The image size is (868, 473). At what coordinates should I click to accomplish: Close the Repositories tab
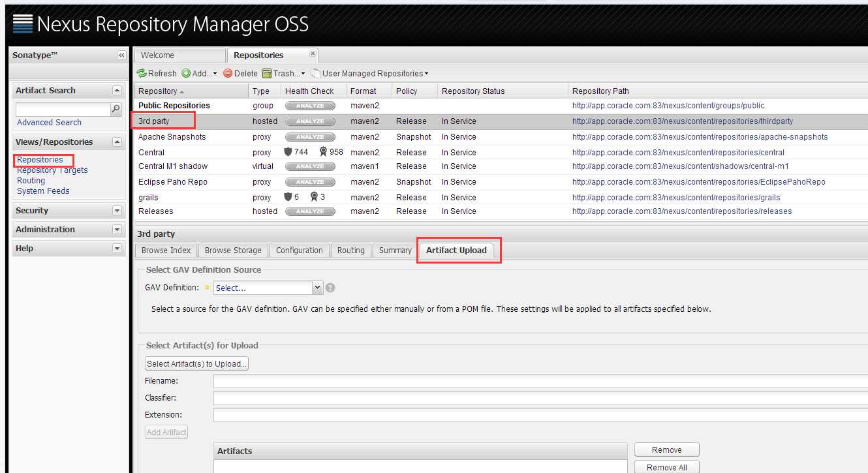tap(313, 53)
